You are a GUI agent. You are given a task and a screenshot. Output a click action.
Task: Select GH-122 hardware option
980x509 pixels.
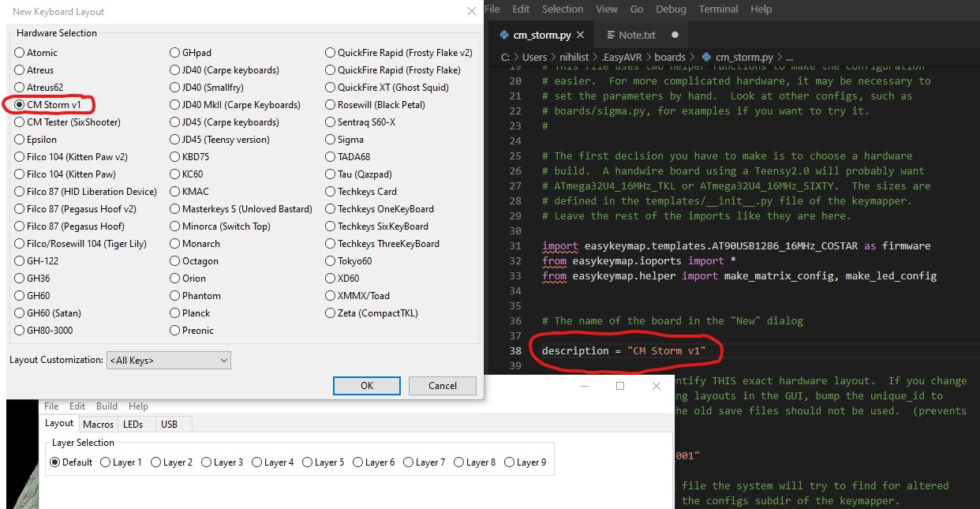(36, 261)
